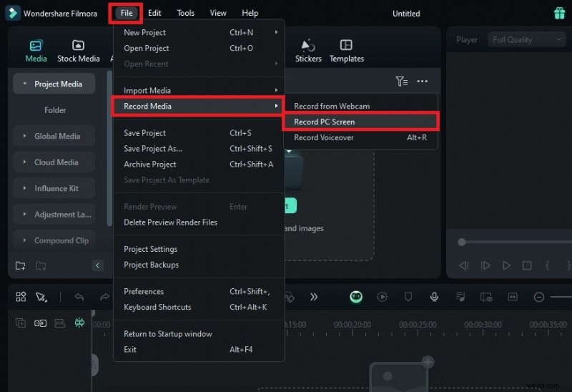The height and width of the screenshot is (392, 572).
Task: Click Exit in File menu
Action: [x=199, y=349]
